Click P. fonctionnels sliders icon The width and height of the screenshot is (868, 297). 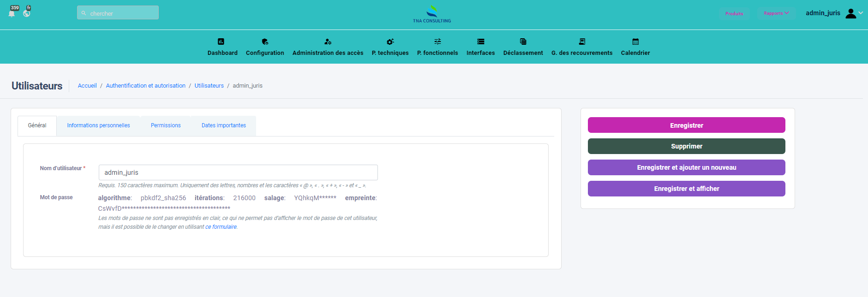(437, 42)
